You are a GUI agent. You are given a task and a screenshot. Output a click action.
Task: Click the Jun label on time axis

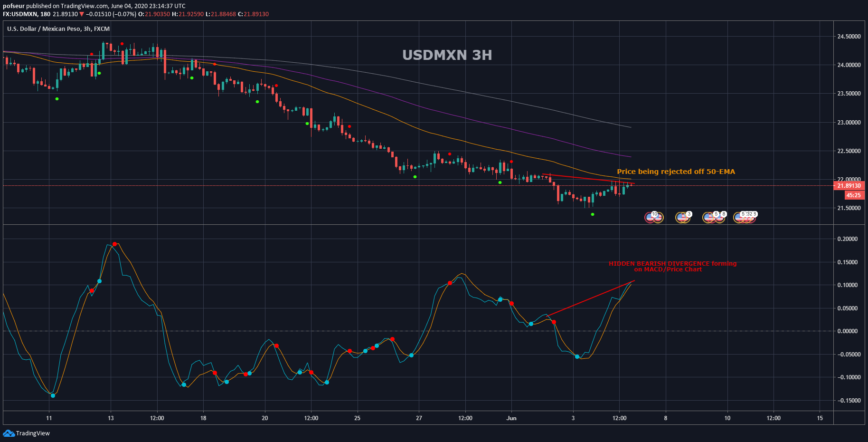(x=511, y=418)
